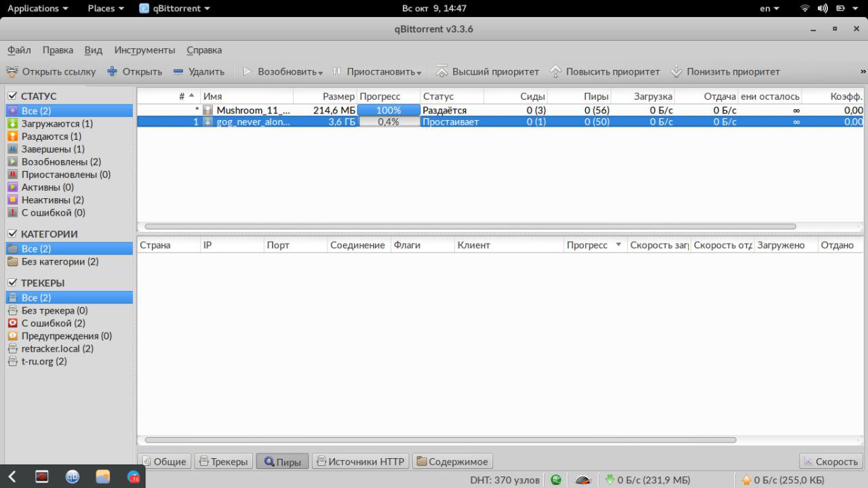Click 'Удалить' to remove the torrent
Viewport: 868px width, 488px height.
click(199, 71)
